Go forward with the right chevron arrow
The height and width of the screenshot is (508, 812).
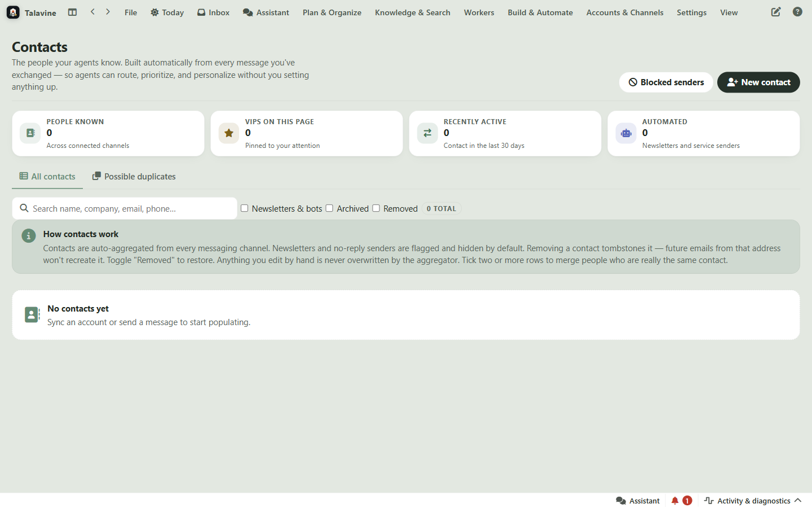[108, 12]
